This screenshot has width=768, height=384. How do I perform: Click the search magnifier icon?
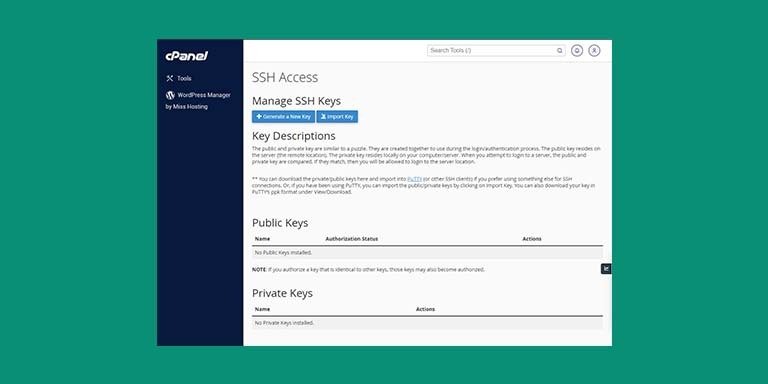(559, 50)
